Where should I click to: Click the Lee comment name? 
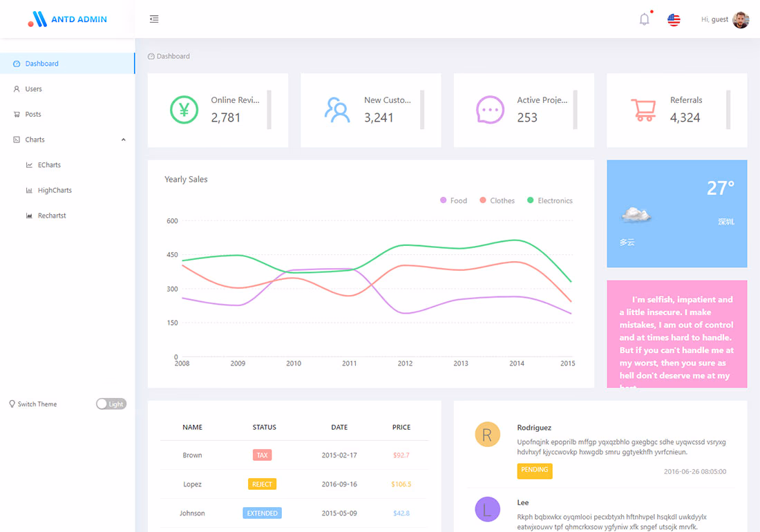point(523,502)
